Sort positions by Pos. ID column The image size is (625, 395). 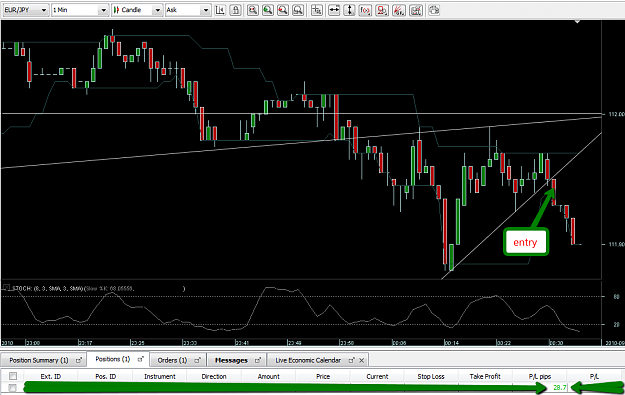(x=106, y=376)
